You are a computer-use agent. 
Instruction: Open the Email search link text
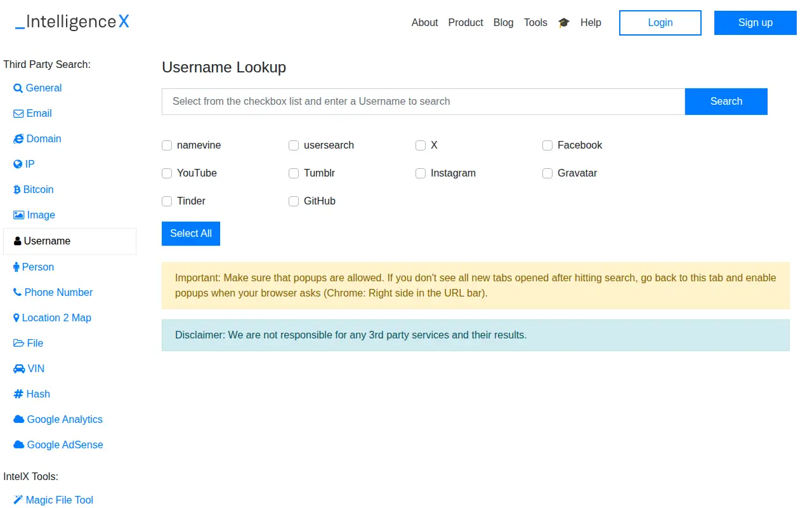[39, 114]
